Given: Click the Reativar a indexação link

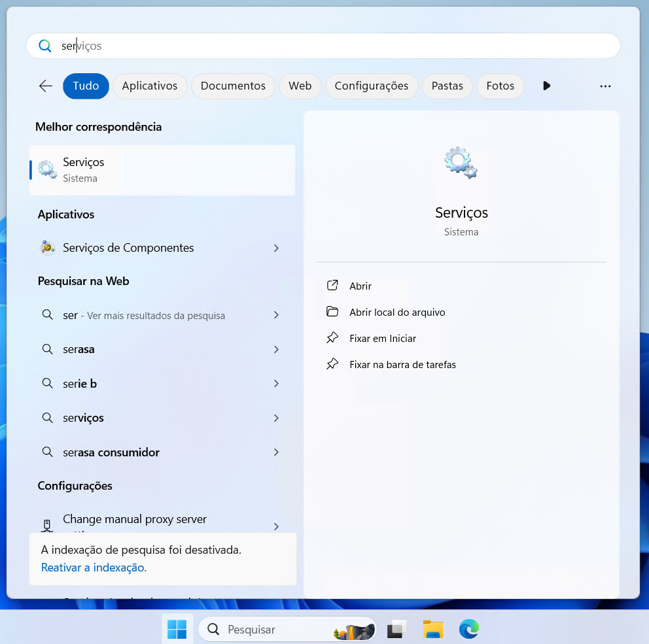Looking at the screenshot, I should (x=94, y=568).
